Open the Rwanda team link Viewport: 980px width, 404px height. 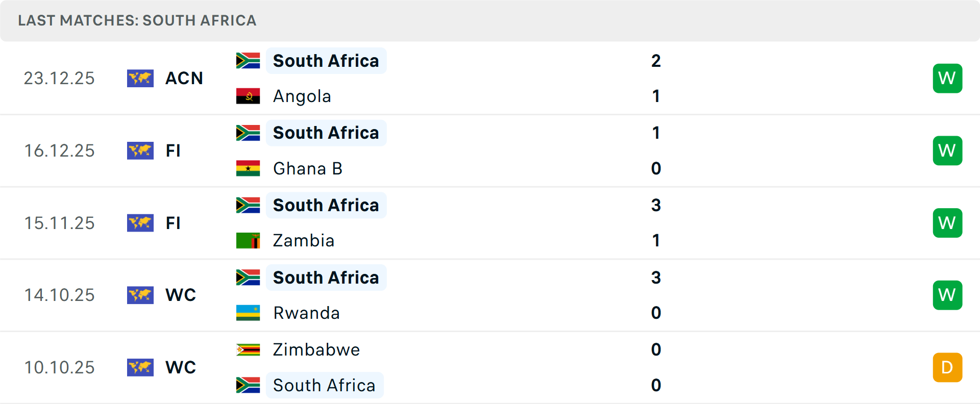tap(306, 313)
